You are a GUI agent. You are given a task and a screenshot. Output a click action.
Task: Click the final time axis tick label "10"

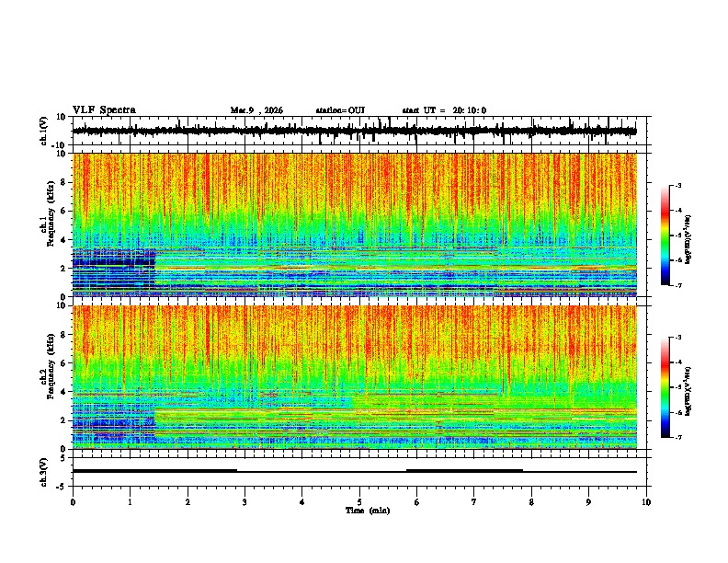click(x=646, y=502)
